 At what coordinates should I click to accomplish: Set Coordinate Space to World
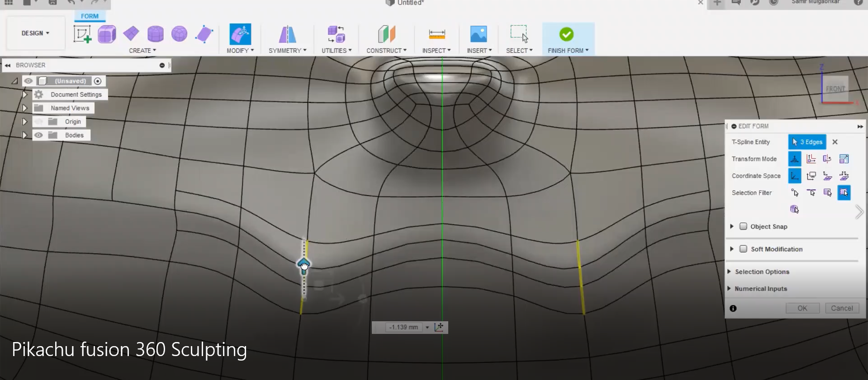click(795, 176)
